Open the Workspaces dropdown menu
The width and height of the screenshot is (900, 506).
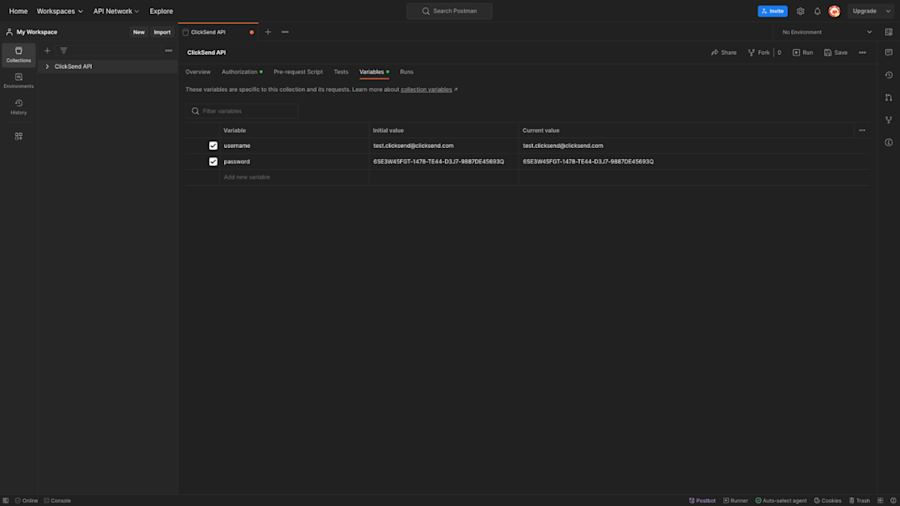60,11
